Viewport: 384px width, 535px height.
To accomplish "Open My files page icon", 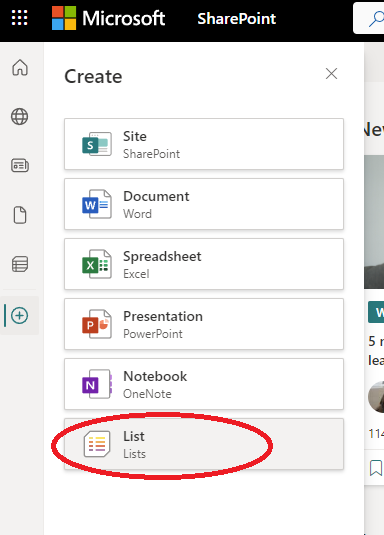I will (20, 215).
